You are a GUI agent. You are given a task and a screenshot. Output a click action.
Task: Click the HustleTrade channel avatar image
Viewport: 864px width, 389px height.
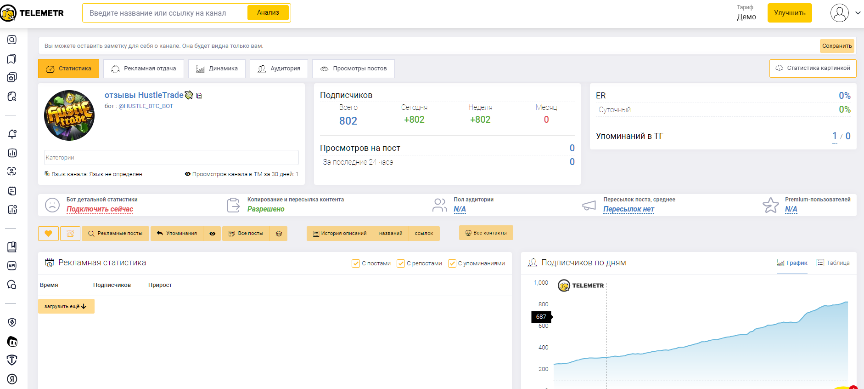pyautogui.click(x=69, y=116)
